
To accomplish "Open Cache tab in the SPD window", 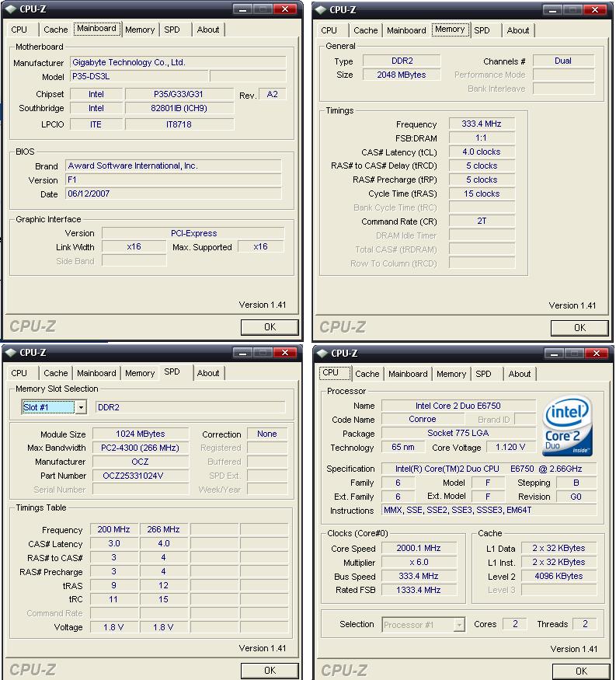I will point(55,373).
